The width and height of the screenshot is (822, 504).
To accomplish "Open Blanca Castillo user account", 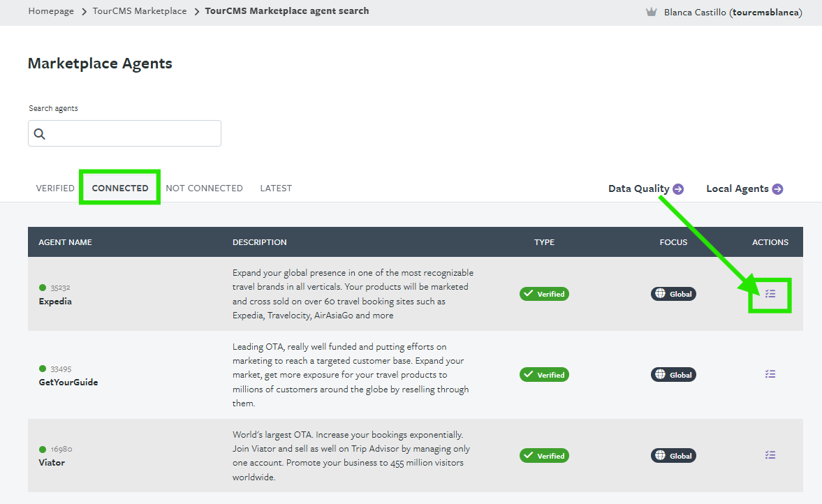I will (733, 12).
